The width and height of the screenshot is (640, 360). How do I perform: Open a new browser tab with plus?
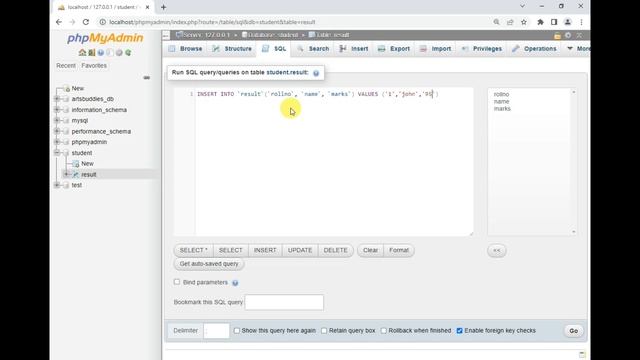(x=163, y=7)
